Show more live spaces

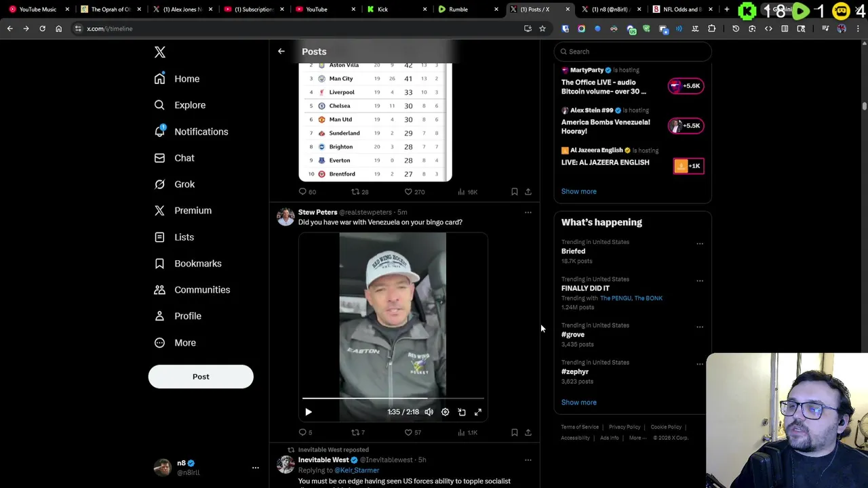(x=578, y=191)
